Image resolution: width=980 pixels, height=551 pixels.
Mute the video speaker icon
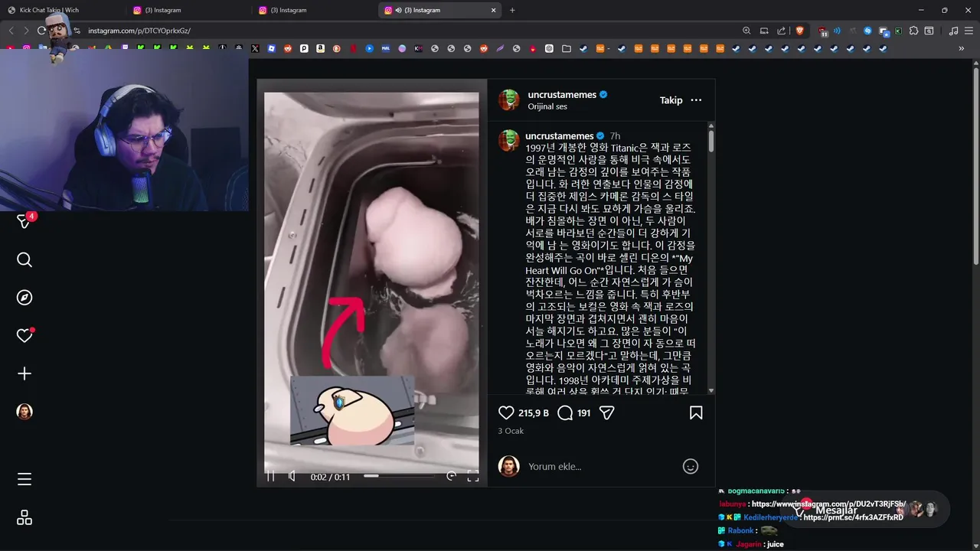point(292,476)
